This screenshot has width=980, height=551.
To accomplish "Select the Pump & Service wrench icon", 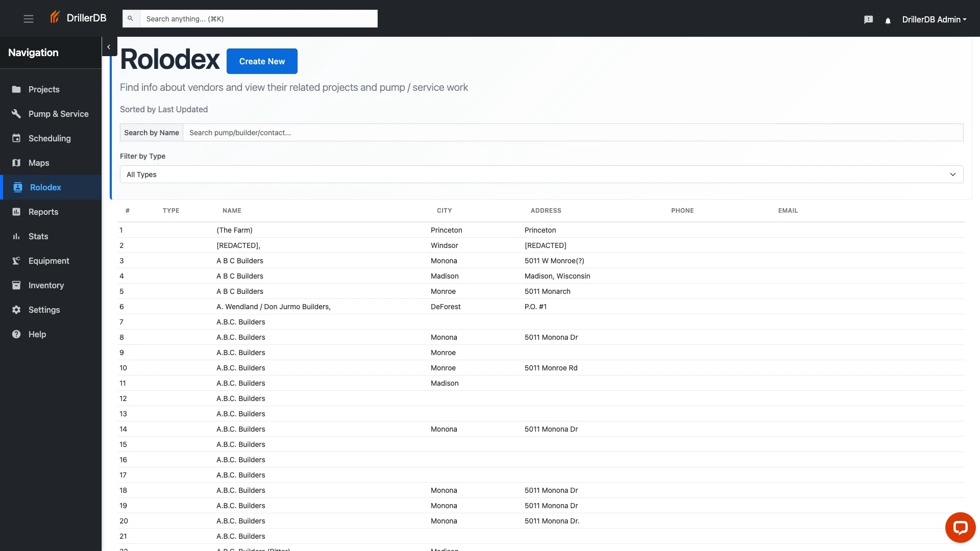I will (16, 114).
